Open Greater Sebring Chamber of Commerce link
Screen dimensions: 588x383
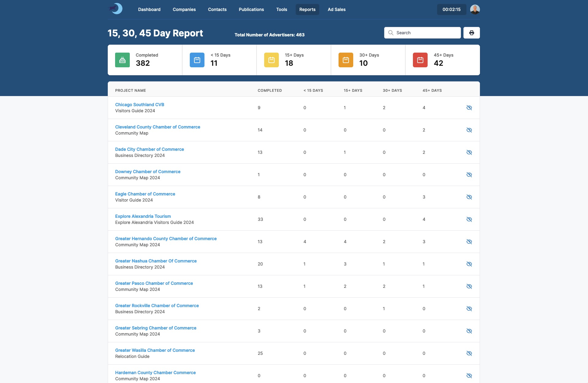(x=156, y=328)
